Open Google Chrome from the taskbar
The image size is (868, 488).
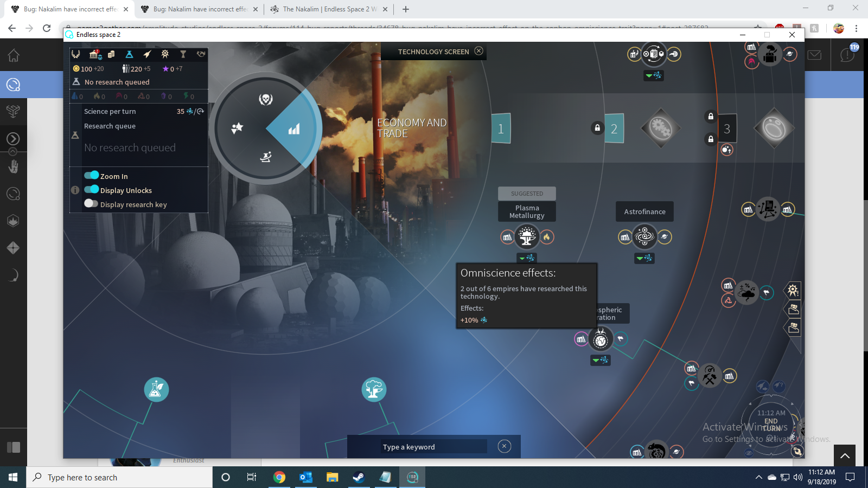279,477
